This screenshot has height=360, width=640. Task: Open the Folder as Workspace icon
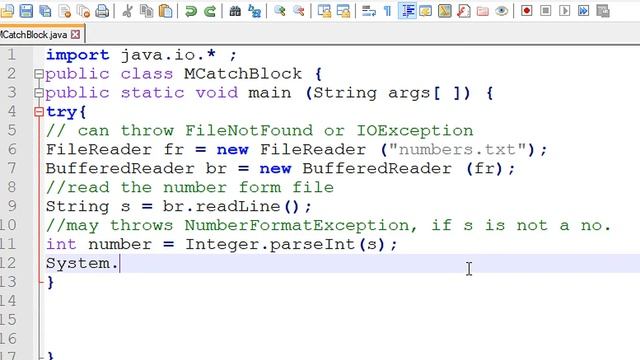click(483, 11)
